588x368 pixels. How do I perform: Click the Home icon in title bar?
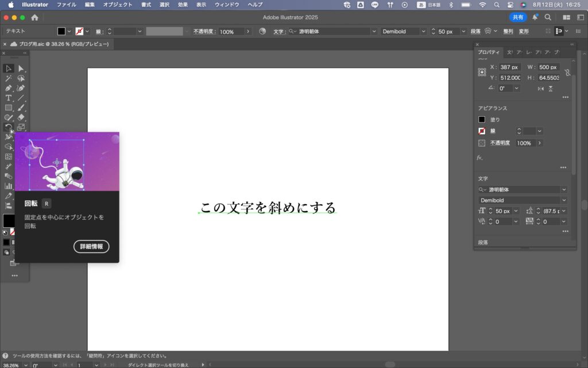[x=35, y=17]
